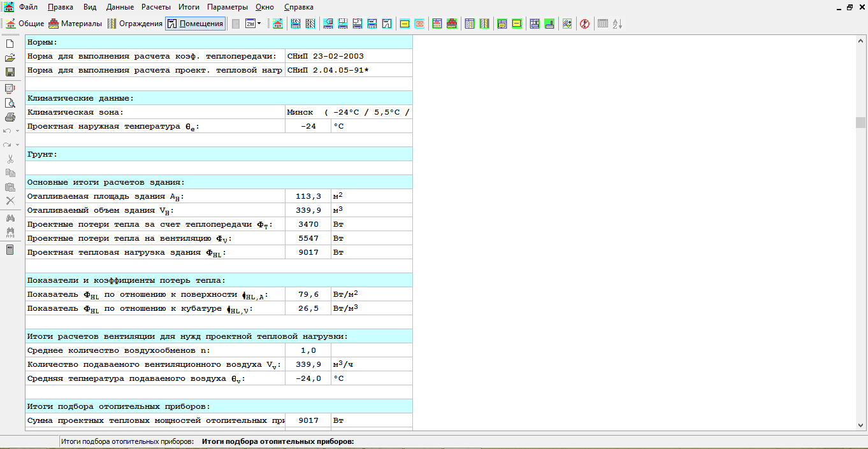This screenshot has width=868, height=449.
Task: Select the Климатические данные section header
Action: [219, 98]
